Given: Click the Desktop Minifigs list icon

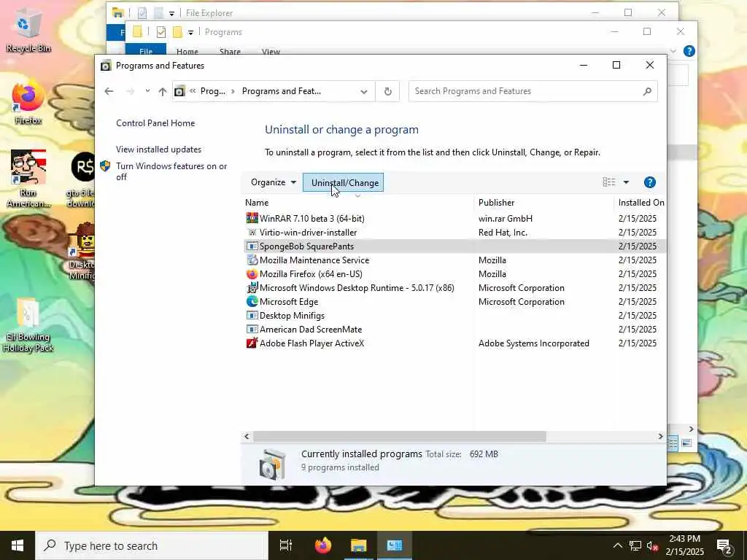Looking at the screenshot, I should click(x=252, y=315).
